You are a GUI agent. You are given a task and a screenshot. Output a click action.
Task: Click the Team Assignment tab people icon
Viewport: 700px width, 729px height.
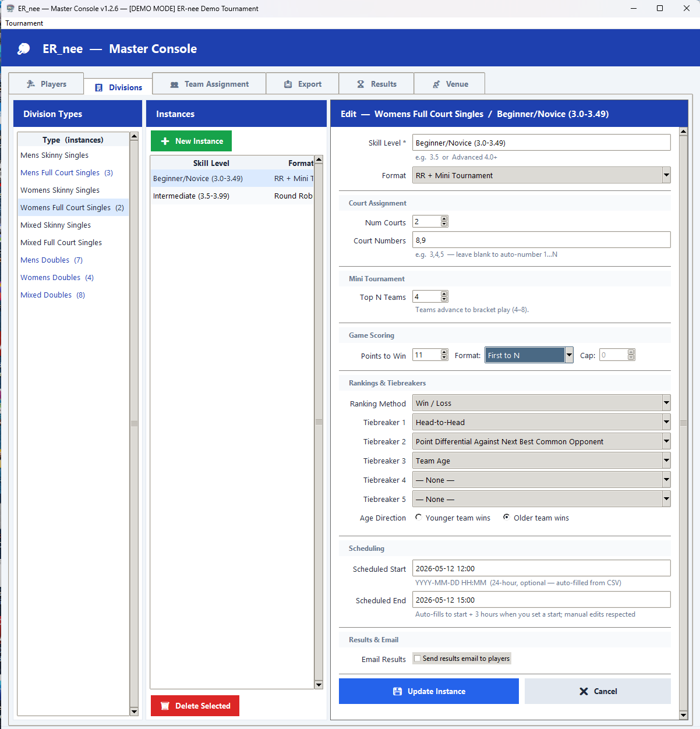click(x=174, y=84)
